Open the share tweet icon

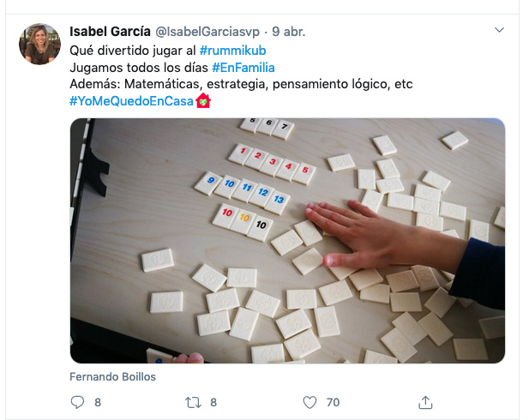425,401
